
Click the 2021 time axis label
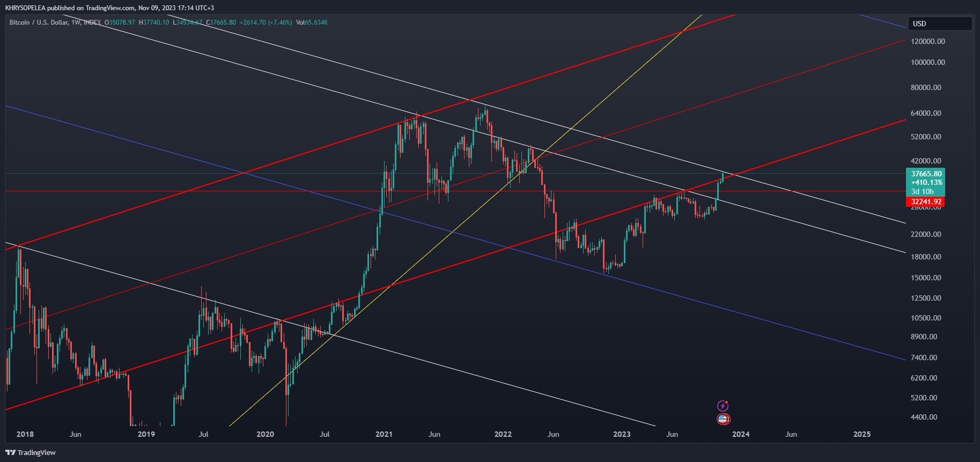[384, 434]
